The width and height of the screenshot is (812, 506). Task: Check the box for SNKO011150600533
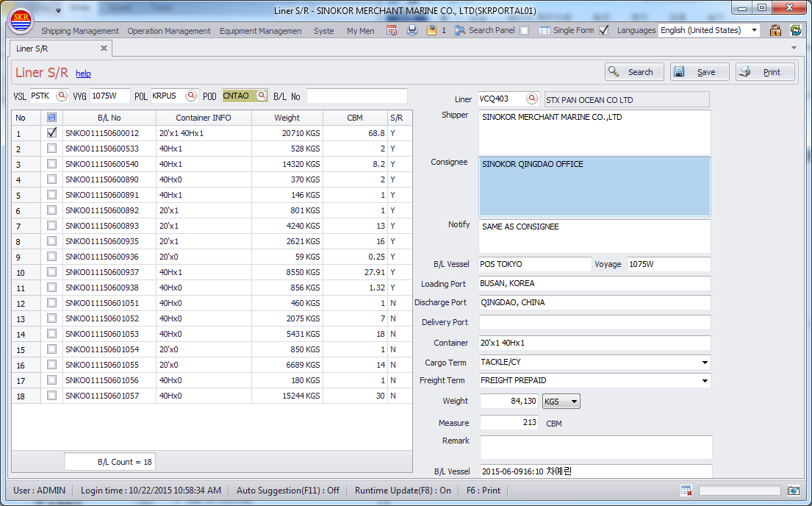[51, 149]
